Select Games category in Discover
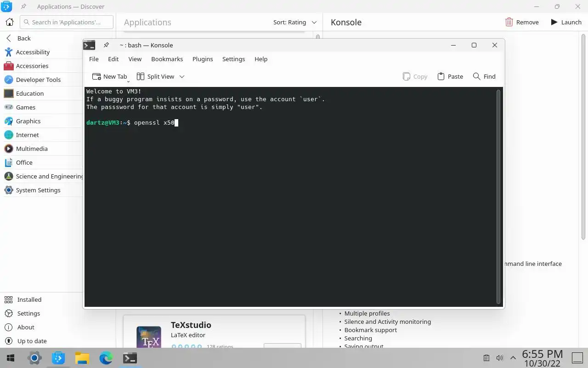The height and width of the screenshot is (368, 588). click(41, 107)
